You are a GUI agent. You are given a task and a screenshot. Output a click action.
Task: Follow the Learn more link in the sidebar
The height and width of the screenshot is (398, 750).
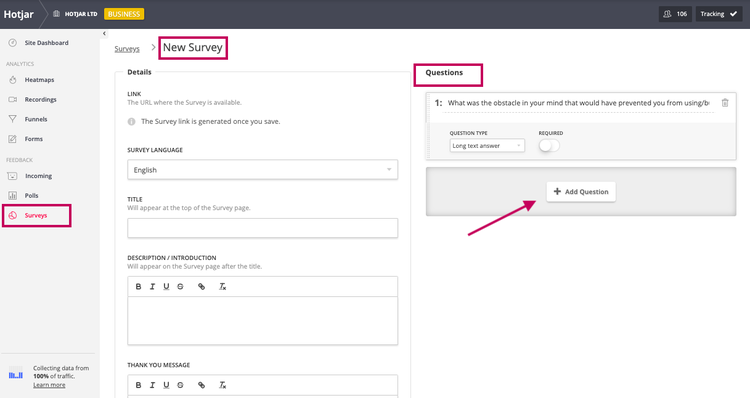click(x=49, y=385)
